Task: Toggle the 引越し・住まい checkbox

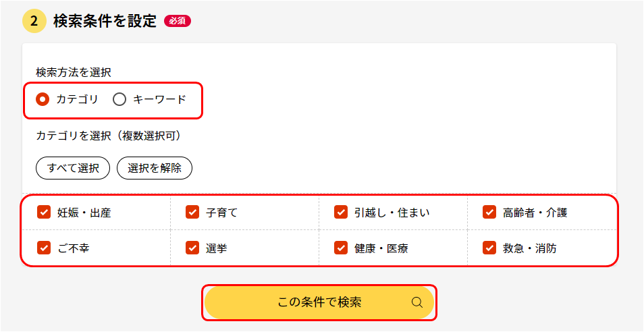Action: (x=341, y=213)
